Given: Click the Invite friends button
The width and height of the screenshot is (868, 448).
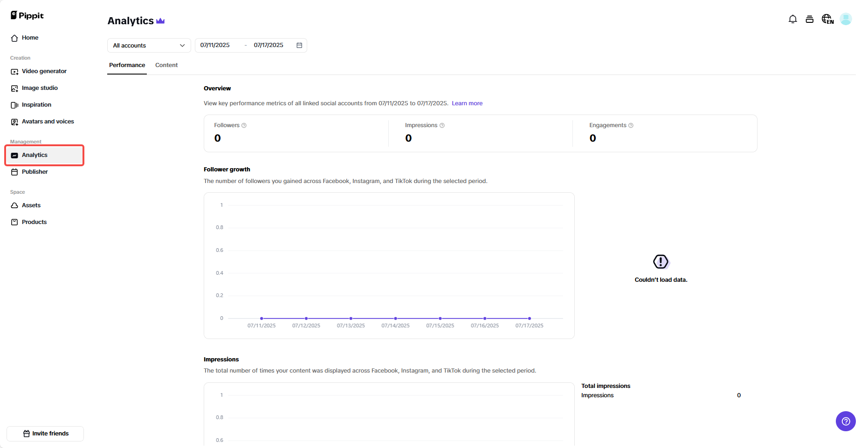Looking at the screenshot, I should click(x=45, y=434).
